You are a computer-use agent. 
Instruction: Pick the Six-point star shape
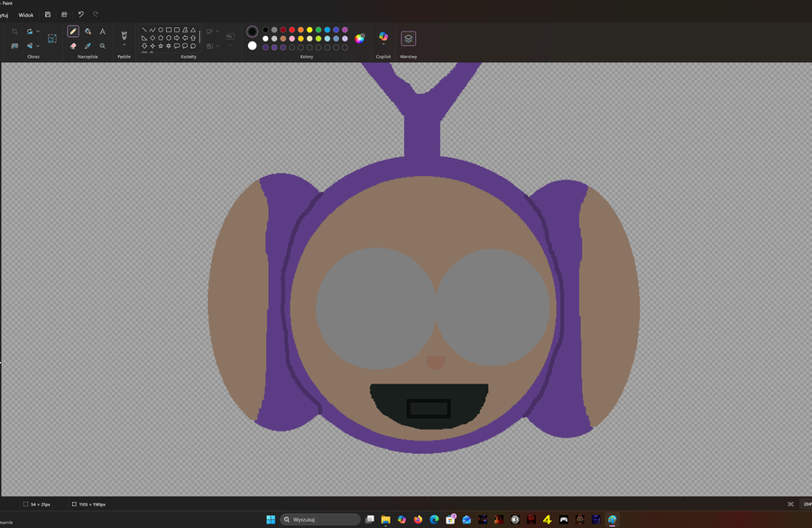(x=169, y=46)
